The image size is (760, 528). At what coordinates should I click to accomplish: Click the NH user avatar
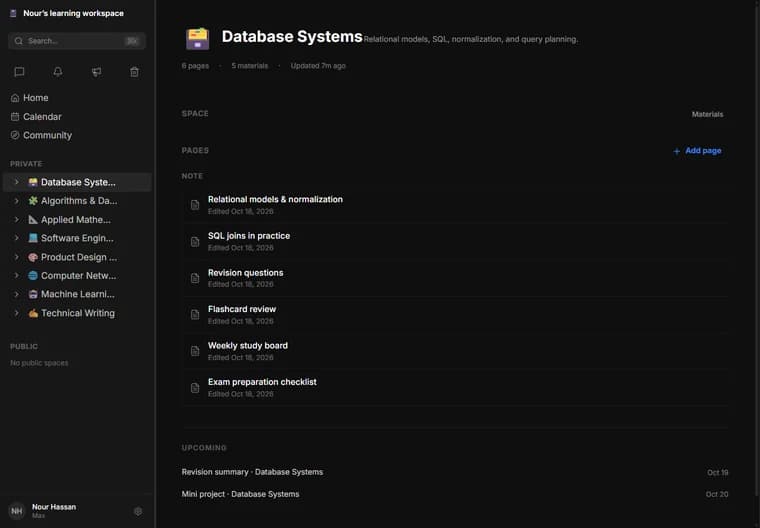click(x=17, y=511)
